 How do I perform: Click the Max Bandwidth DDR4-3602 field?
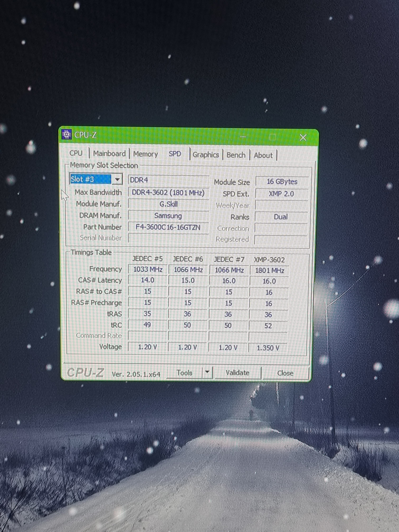(x=168, y=193)
